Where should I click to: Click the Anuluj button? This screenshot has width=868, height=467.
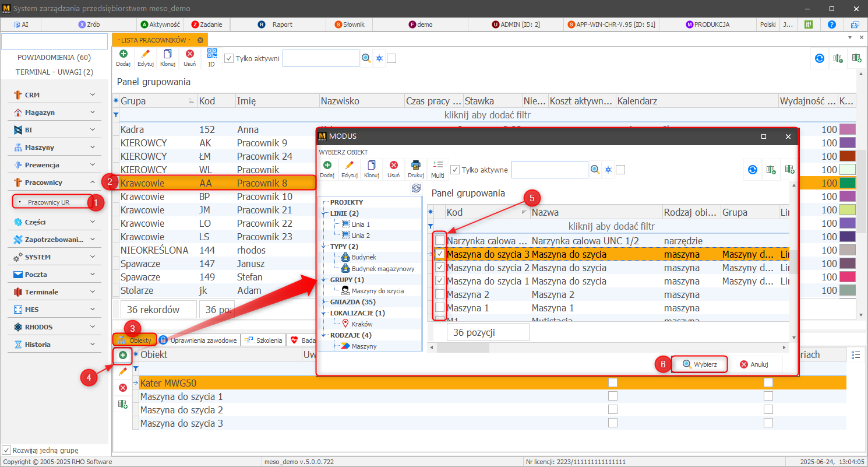click(x=755, y=364)
